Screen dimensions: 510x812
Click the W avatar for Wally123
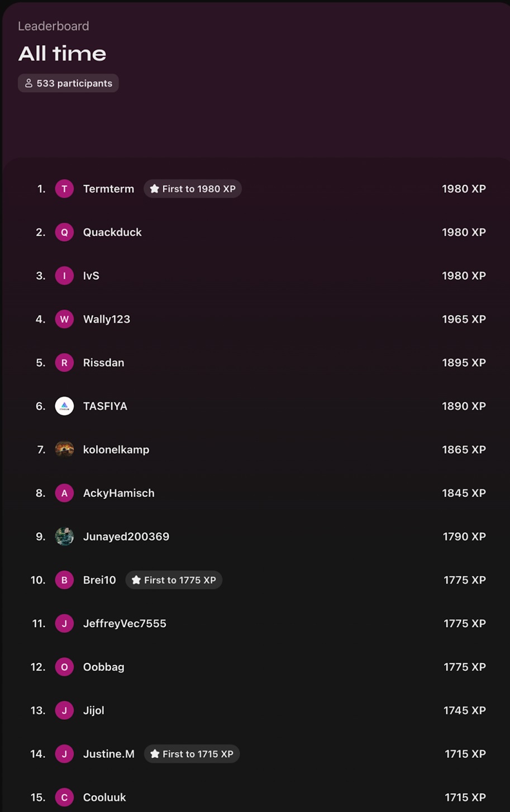pyautogui.click(x=64, y=319)
